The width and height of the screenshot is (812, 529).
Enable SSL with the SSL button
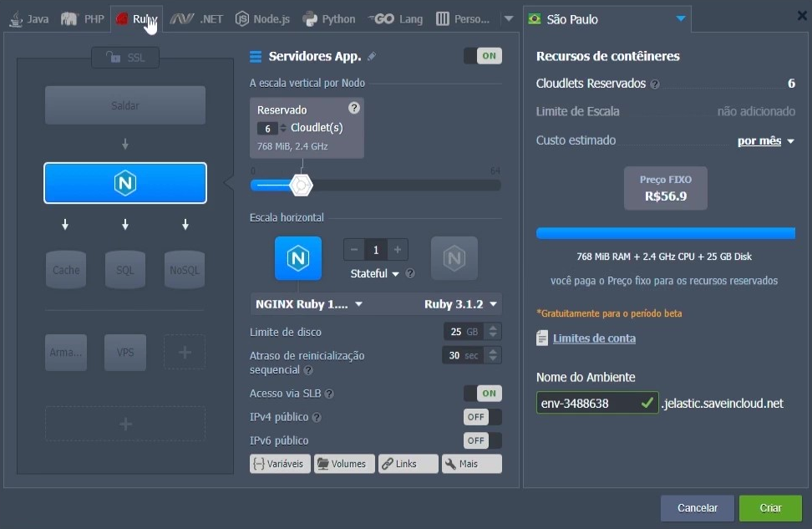pos(125,57)
